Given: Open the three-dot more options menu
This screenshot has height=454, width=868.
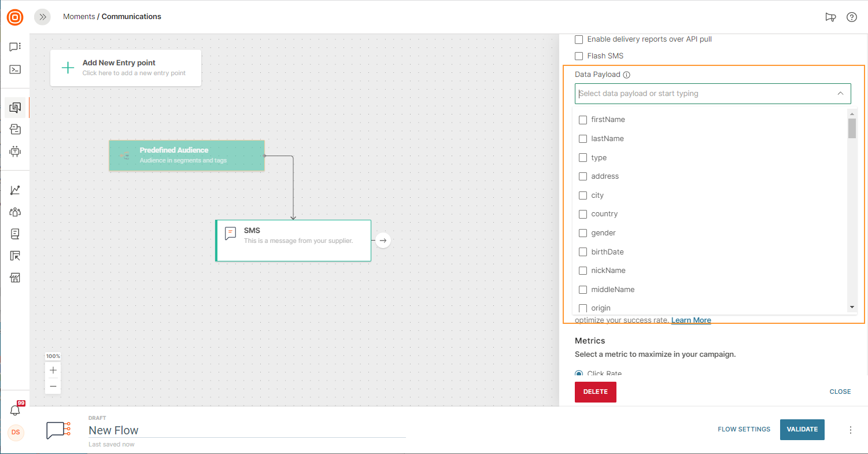Looking at the screenshot, I should 850,430.
